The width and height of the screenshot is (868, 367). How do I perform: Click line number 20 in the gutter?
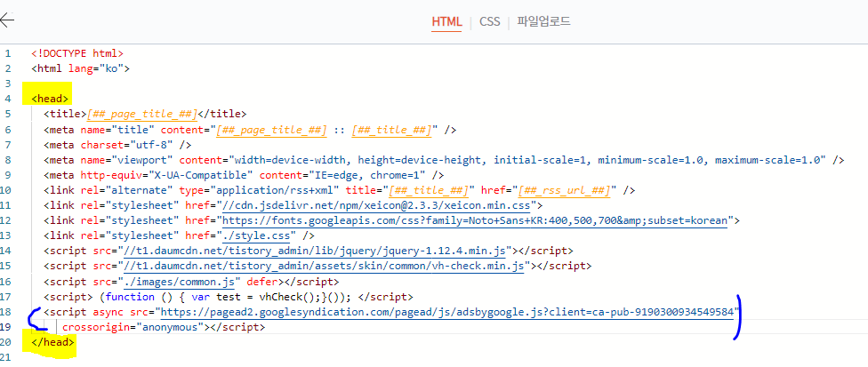(x=6, y=343)
